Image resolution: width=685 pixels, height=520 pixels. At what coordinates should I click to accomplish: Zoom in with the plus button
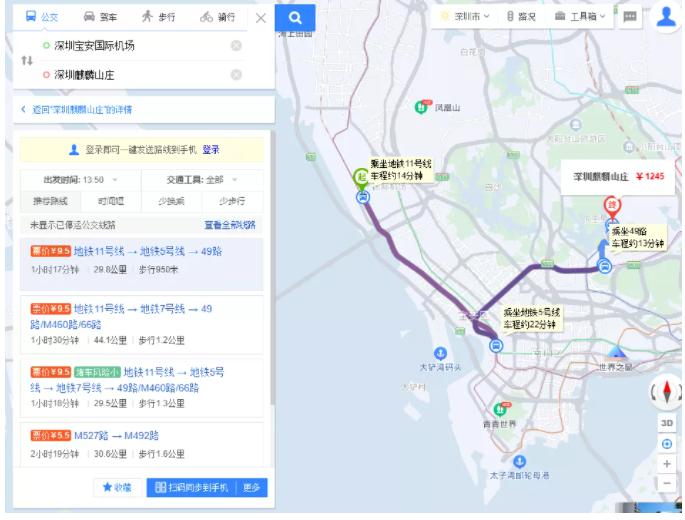tap(667, 464)
